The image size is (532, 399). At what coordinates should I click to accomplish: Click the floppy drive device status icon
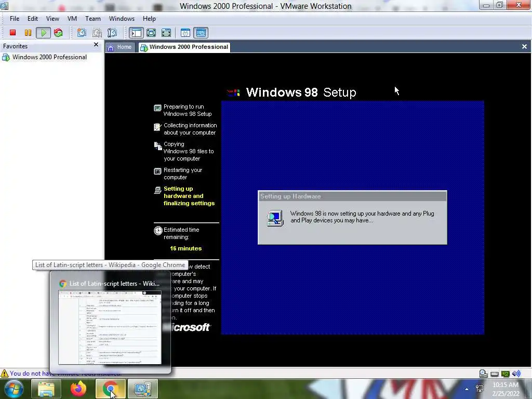[x=495, y=374]
